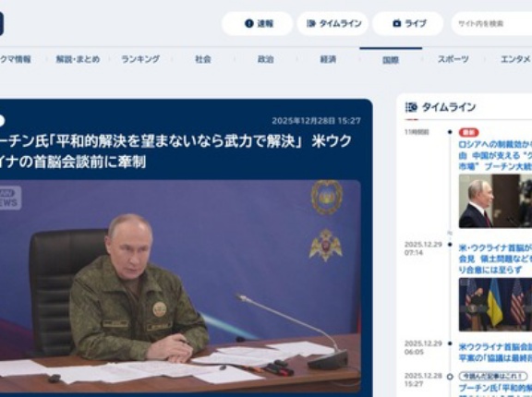
Task: Switch to the 経済 section tab
Action: coord(328,59)
